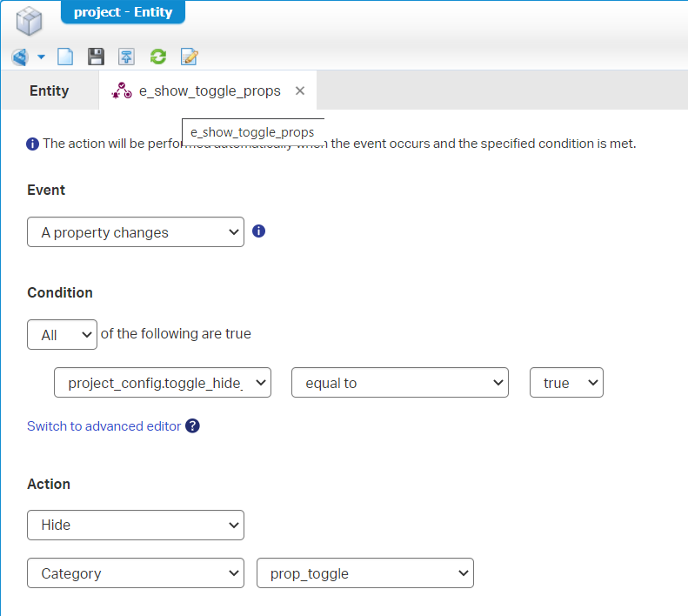This screenshot has width=688, height=616.
Task: Click the entity cube icon
Action: click(30, 21)
